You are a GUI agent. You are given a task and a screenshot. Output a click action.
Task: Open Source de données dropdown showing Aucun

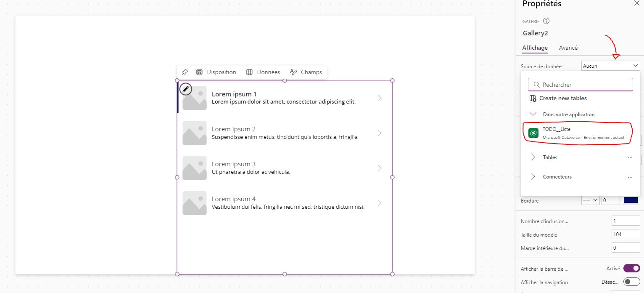[x=611, y=66]
